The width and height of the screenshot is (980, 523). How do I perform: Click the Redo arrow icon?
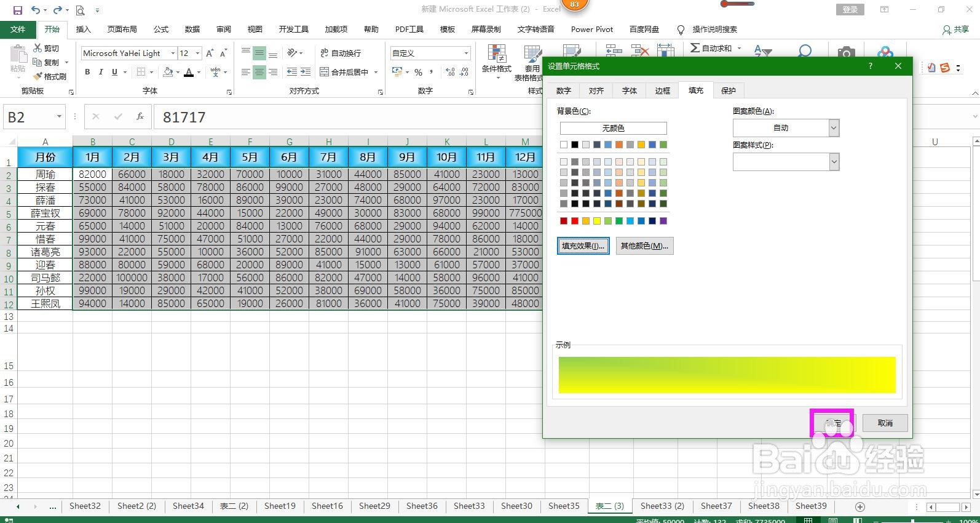coord(58,10)
